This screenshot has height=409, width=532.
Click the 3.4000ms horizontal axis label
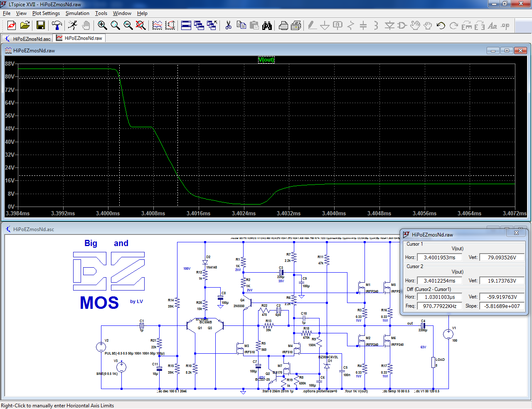coord(108,213)
